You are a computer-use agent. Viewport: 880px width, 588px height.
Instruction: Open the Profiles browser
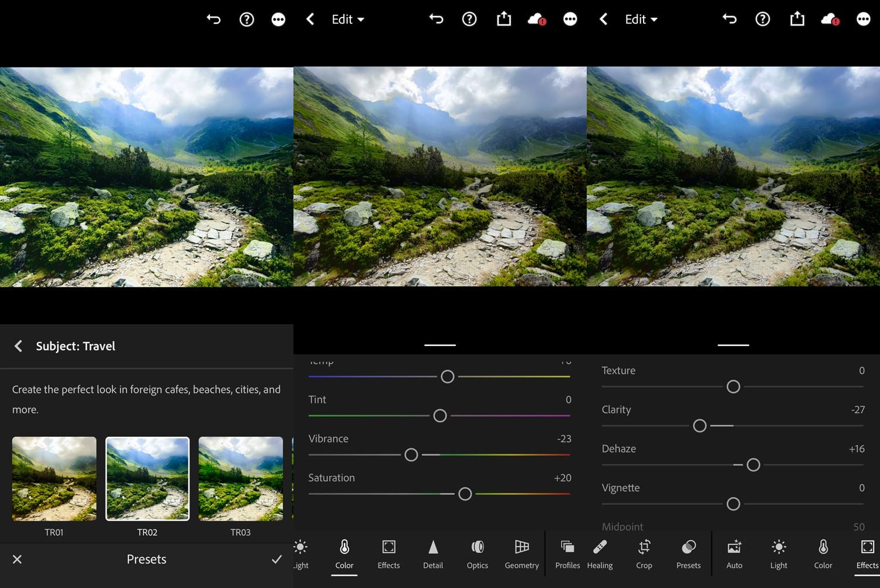click(567, 554)
